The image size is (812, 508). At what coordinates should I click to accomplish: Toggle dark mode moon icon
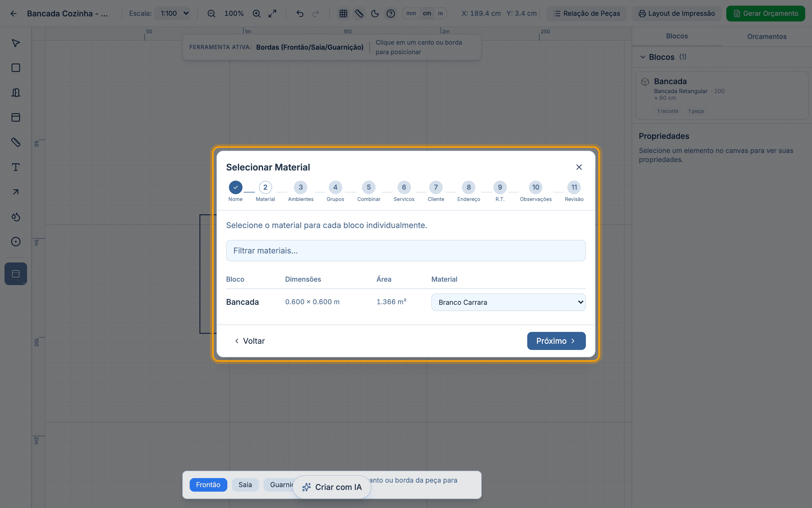click(x=375, y=14)
